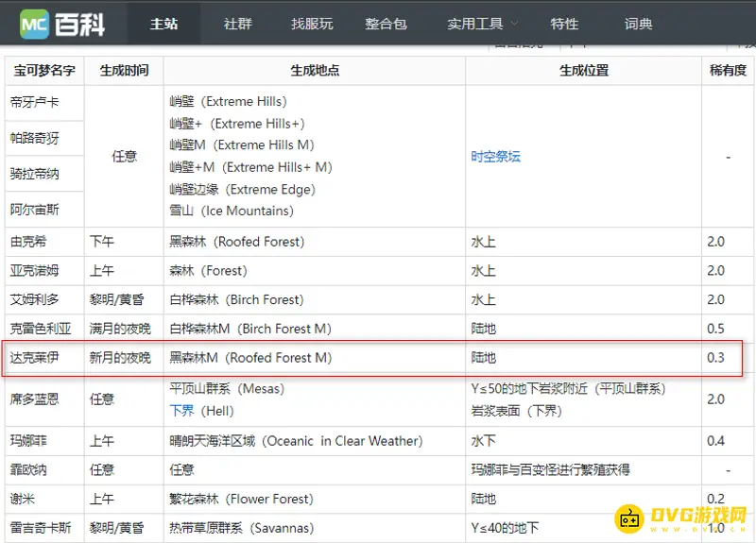Select the 达克莱伊 name cell
The width and height of the screenshot is (756, 543).
click(x=34, y=358)
